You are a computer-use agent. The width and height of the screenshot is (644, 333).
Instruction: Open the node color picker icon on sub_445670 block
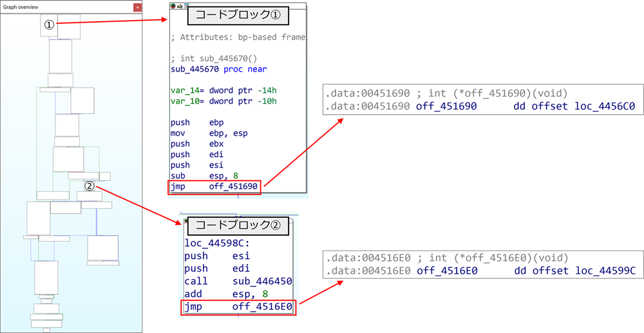(x=173, y=6)
